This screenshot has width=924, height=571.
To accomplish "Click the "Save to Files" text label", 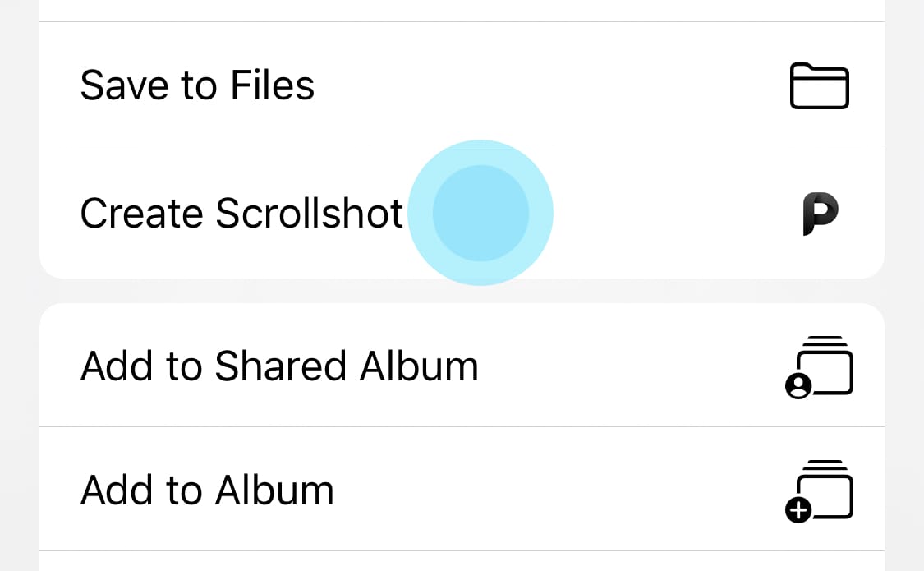I will (197, 86).
